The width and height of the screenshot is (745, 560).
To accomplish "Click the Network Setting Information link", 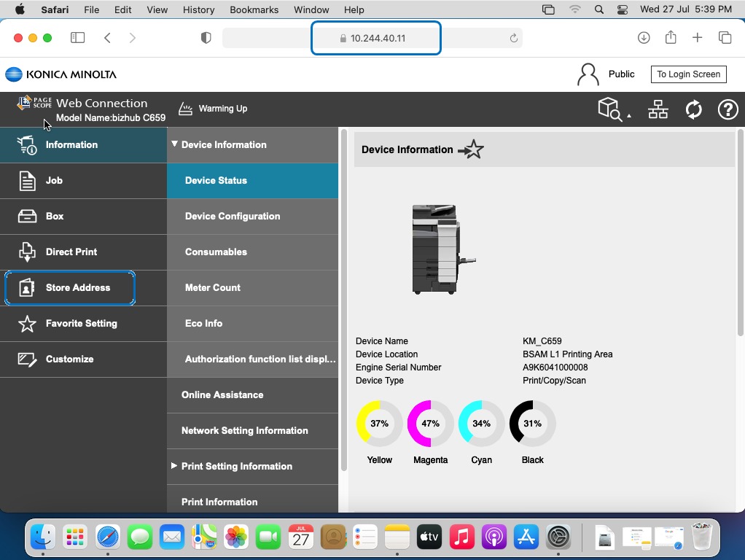I will [x=244, y=431].
